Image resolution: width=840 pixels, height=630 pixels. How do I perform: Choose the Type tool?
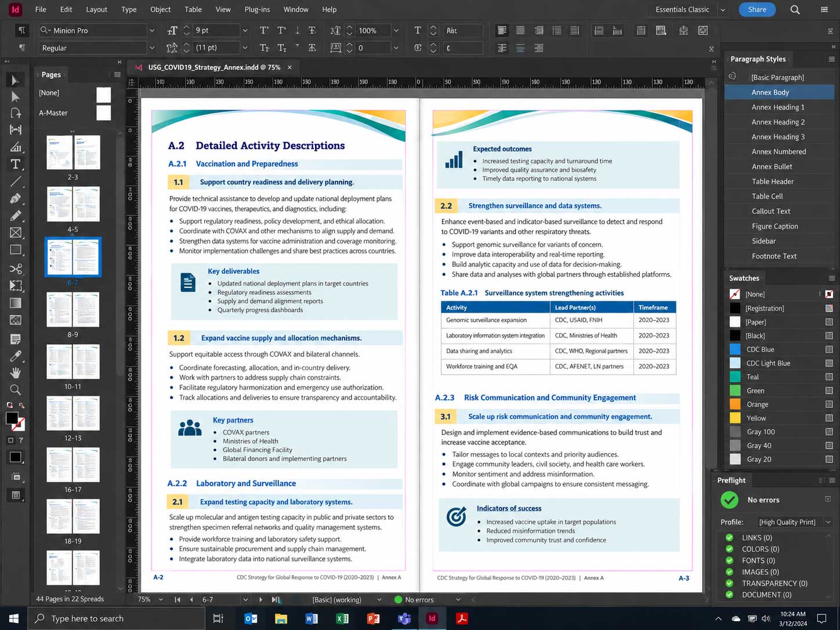point(16,164)
